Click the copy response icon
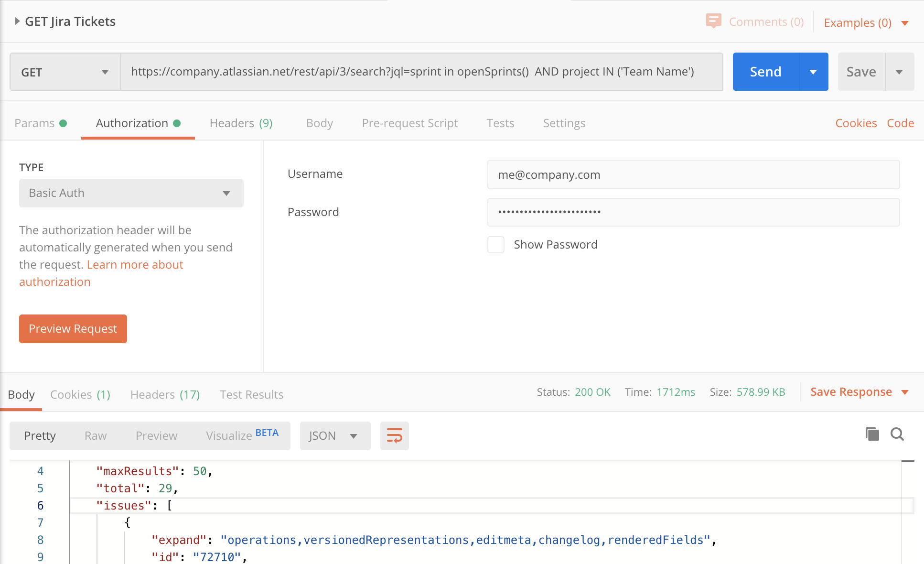Viewport: 924px width, 564px height. [x=871, y=434]
